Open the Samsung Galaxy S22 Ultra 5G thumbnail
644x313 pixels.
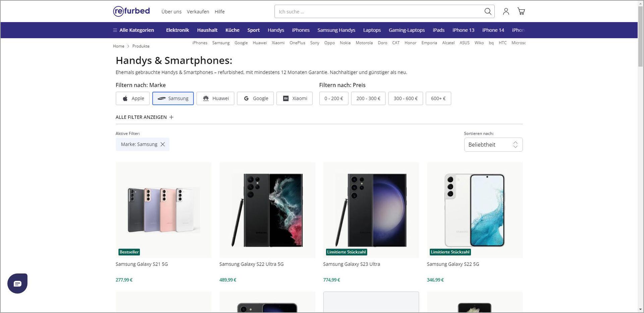(267, 210)
